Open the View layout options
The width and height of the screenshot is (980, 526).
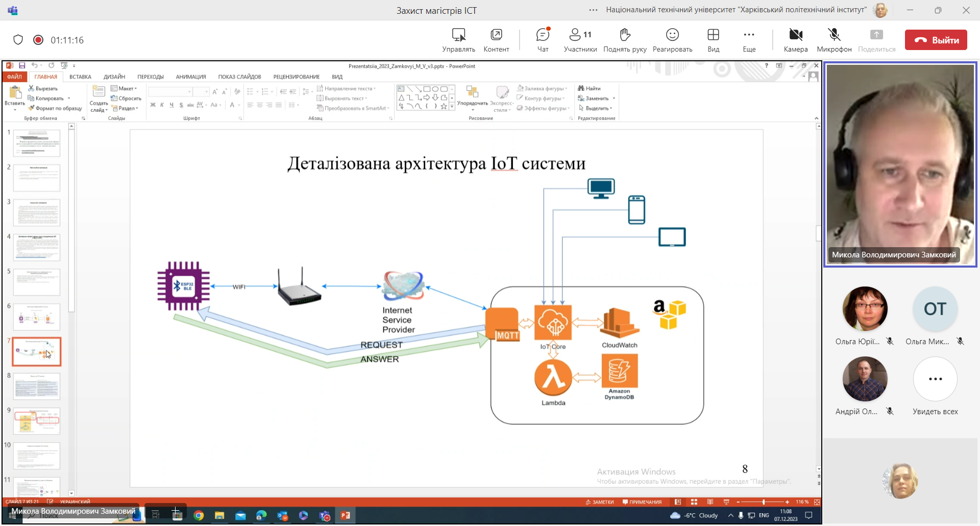click(713, 40)
